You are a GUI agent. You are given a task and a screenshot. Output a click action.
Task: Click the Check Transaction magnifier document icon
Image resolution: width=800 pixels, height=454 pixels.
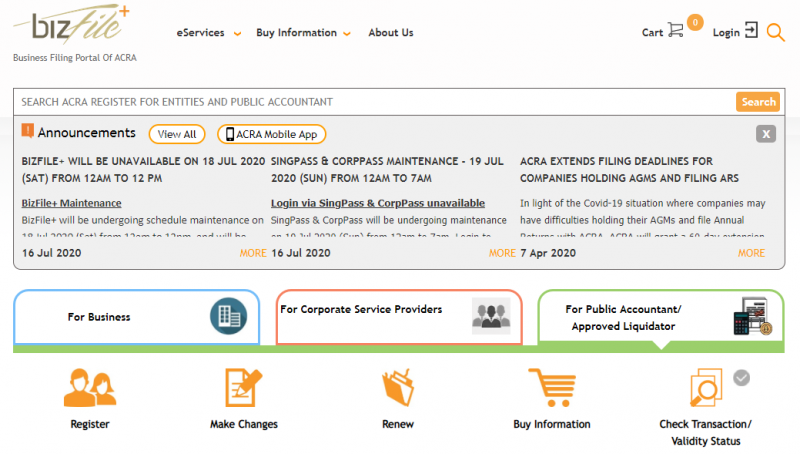706,388
